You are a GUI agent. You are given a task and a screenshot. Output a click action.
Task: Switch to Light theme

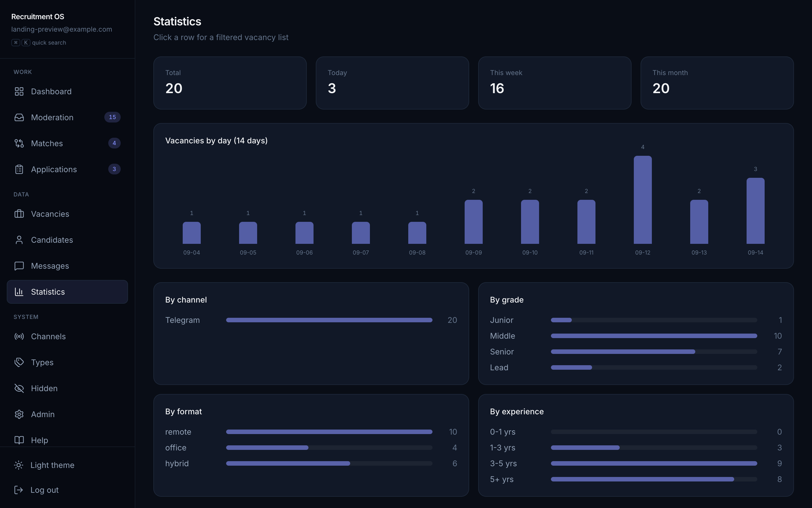tap(67, 465)
